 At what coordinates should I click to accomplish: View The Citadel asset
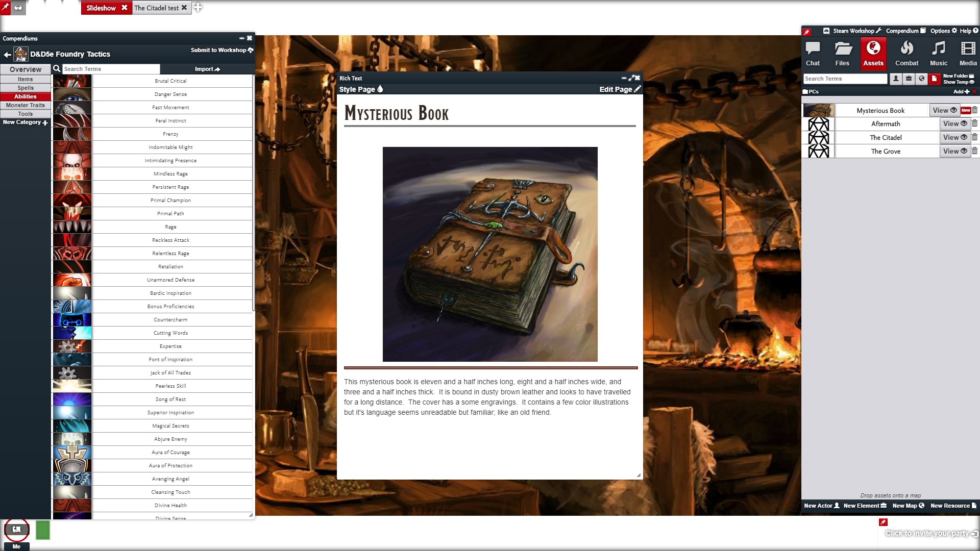[x=954, y=137]
